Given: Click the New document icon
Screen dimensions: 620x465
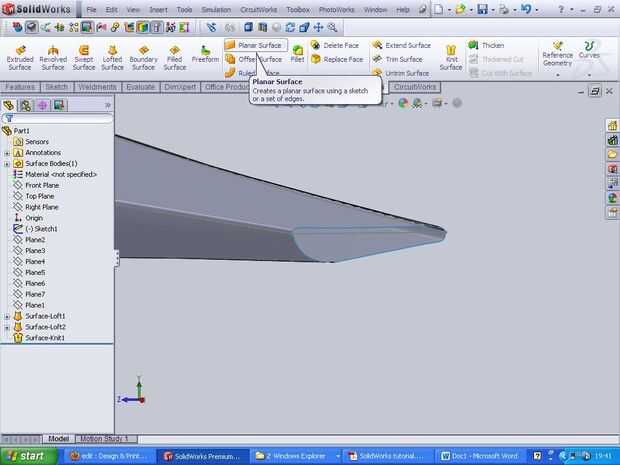Looking at the screenshot, I should pos(439,9).
